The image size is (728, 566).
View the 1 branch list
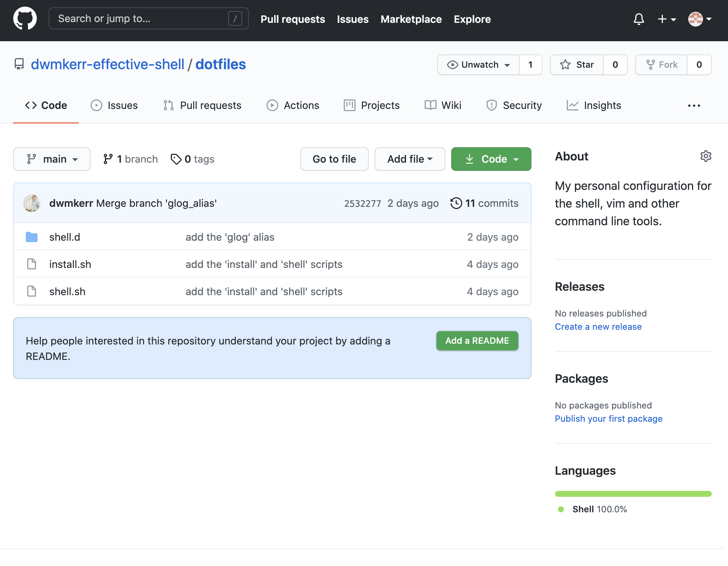tap(131, 159)
